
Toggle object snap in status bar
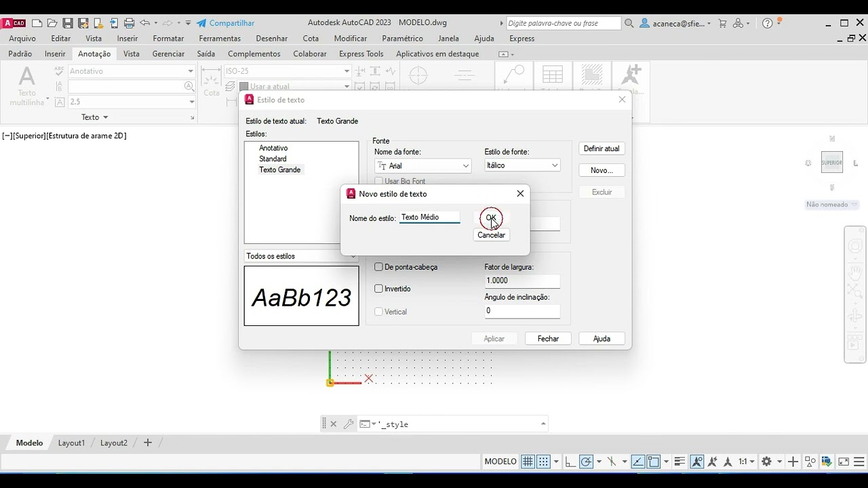click(654, 462)
